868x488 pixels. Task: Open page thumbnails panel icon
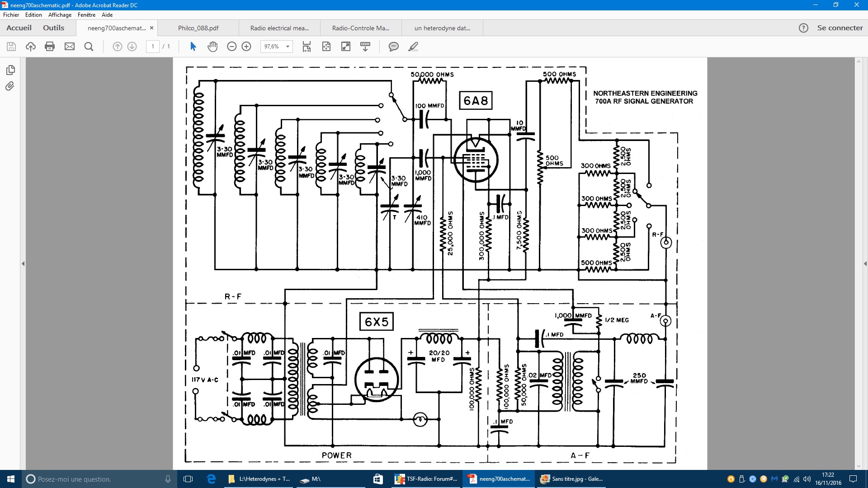(x=11, y=70)
